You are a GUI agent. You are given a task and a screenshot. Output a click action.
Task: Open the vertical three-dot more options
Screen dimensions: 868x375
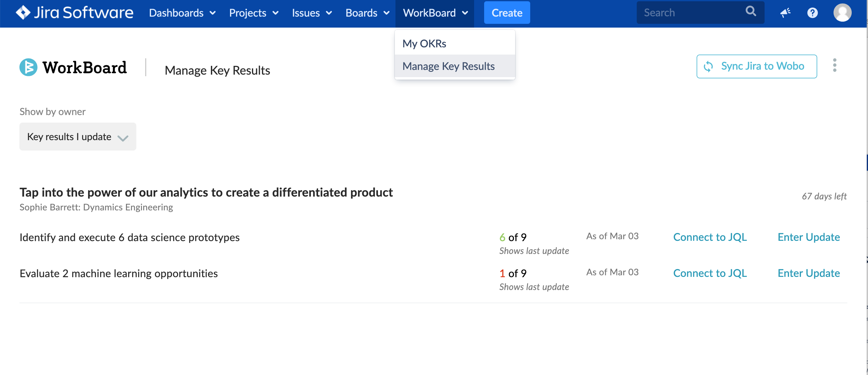(835, 65)
